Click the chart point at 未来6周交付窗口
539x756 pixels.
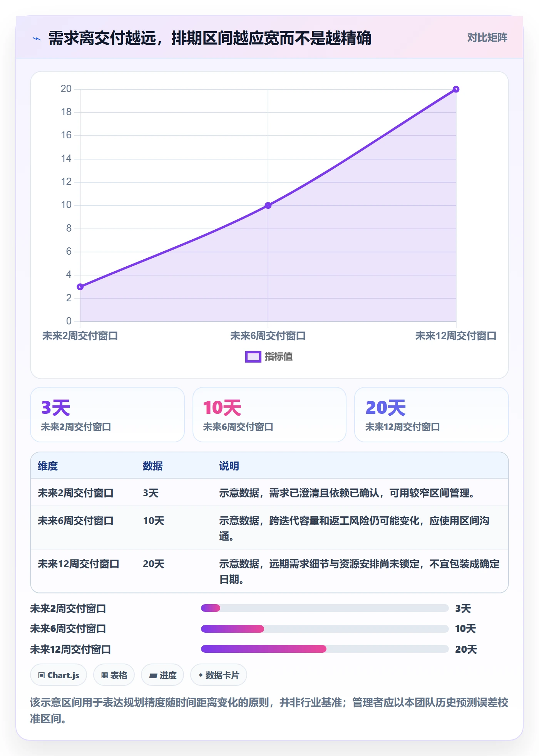(x=268, y=205)
